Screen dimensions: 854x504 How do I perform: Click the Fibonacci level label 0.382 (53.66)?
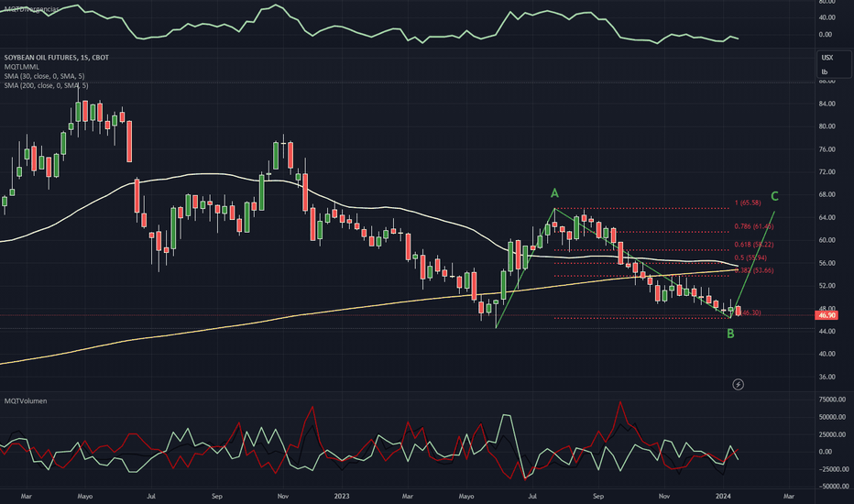[754, 270]
